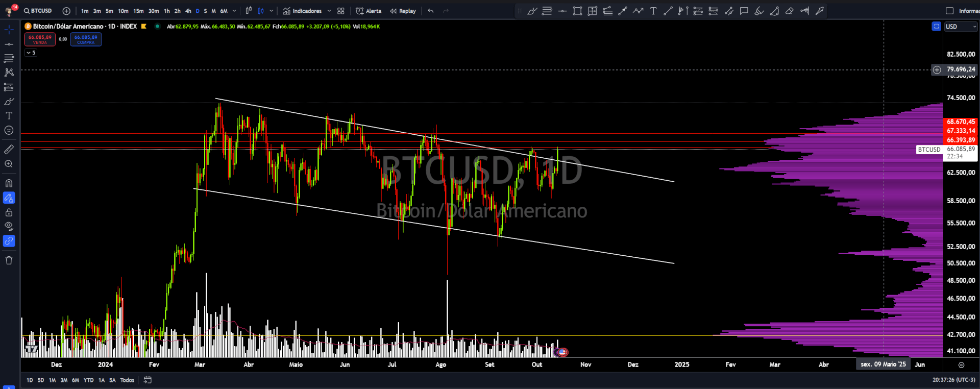This screenshot has height=389, width=980.
Task: Click the orange flag beside INDEX
Action: (144, 26)
